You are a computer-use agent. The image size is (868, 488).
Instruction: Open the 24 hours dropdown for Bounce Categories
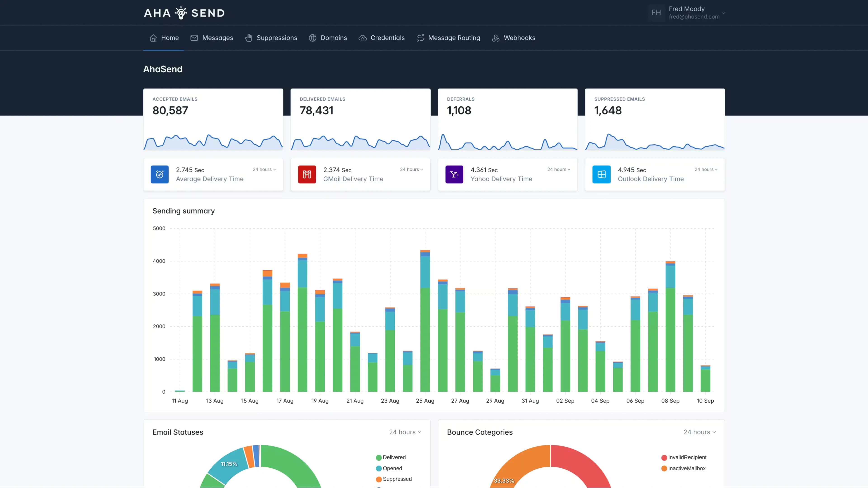click(700, 432)
